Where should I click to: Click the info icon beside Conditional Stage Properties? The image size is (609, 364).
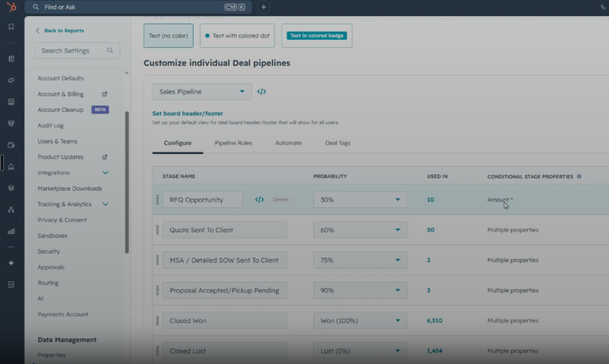point(579,176)
